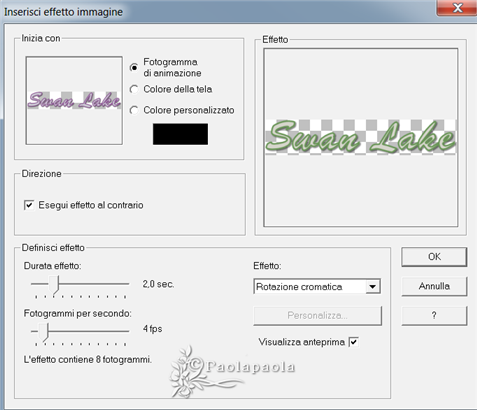This screenshot has width=477, height=410.
Task: Click the Durata effetto slider handle
Action: (x=55, y=285)
